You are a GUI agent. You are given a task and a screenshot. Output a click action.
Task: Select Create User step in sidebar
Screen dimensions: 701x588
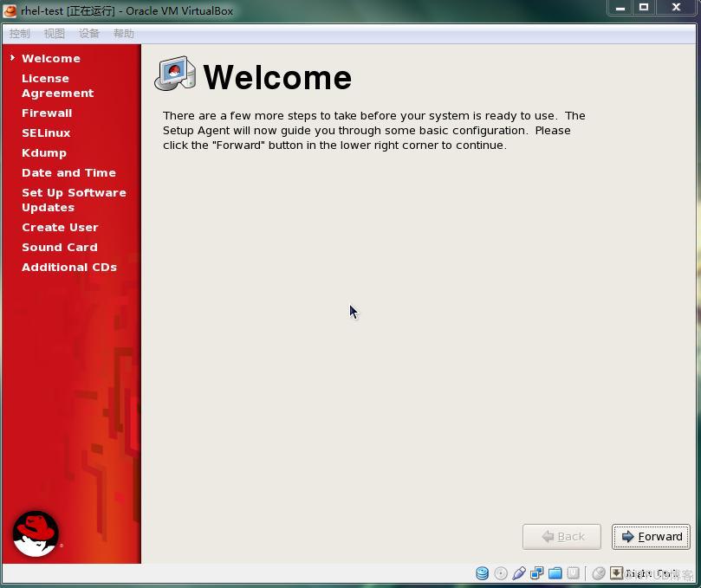[60, 228]
